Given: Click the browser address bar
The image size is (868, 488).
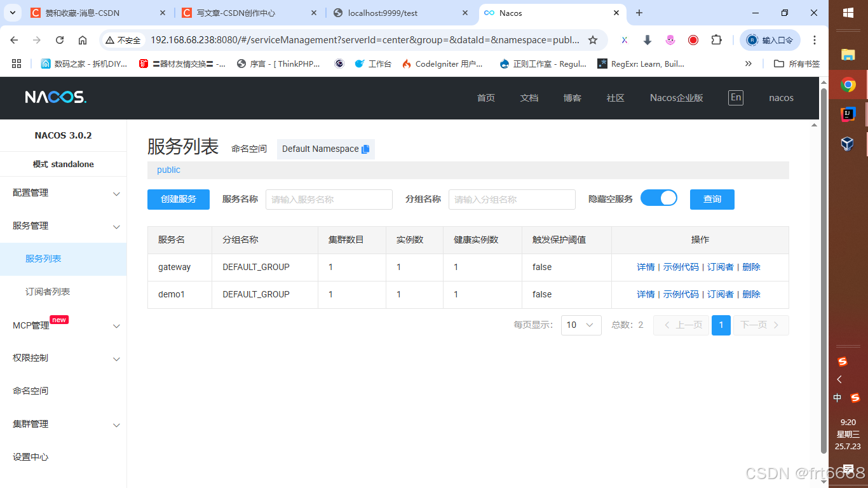Looking at the screenshot, I should pos(365,40).
